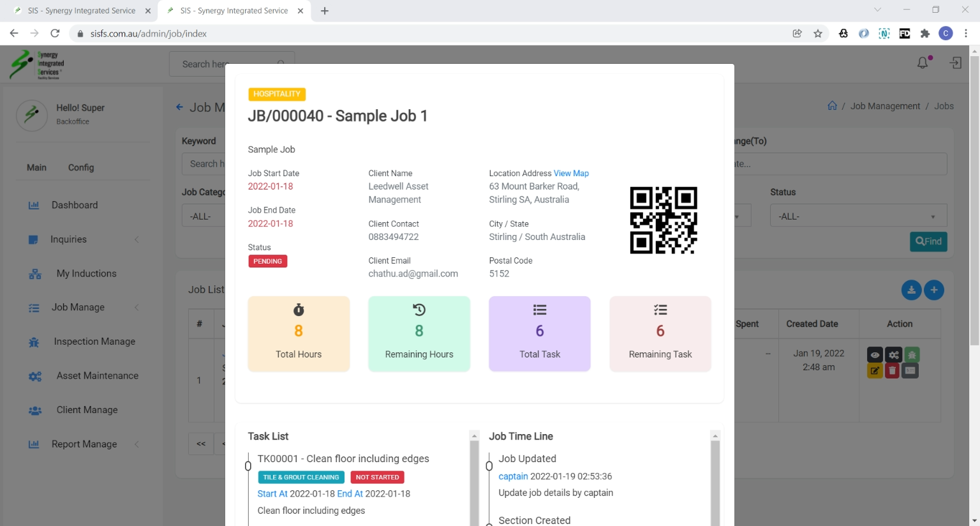Open Dashboard from the sidebar
Image resolution: width=980 pixels, height=526 pixels.
point(75,206)
